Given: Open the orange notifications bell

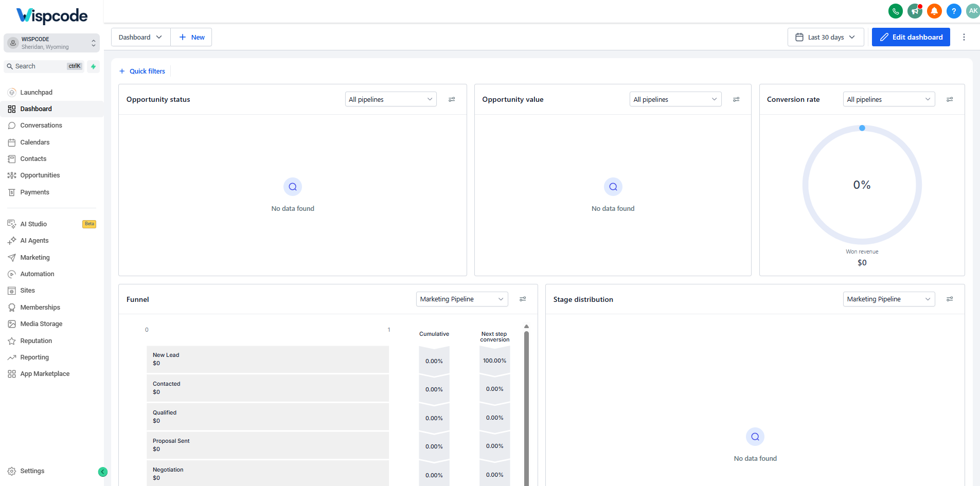Looking at the screenshot, I should point(934,11).
